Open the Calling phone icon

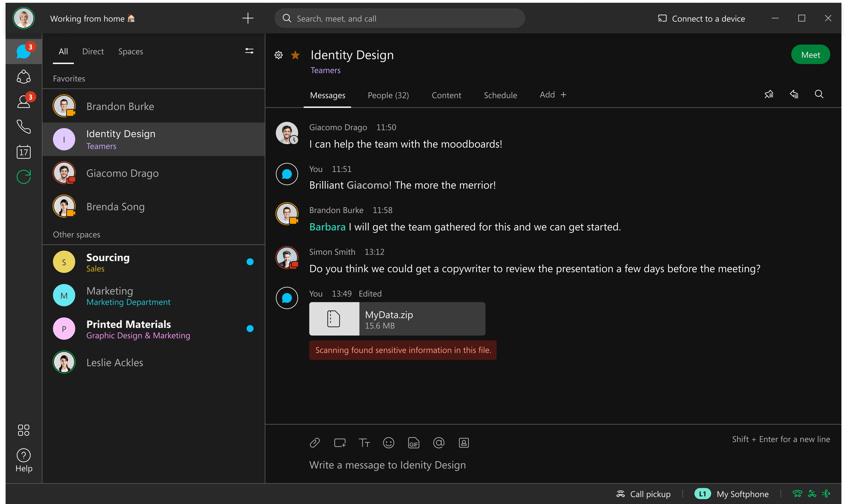pyautogui.click(x=24, y=127)
